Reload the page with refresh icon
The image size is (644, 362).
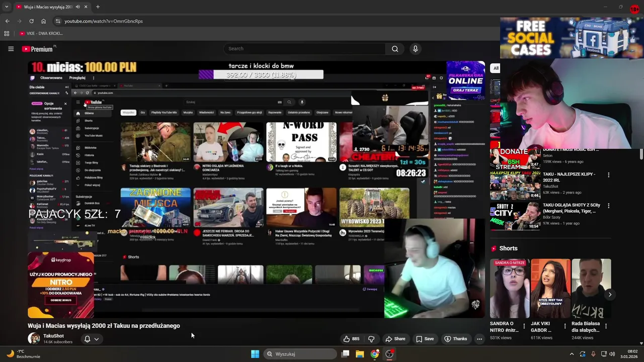click(31, 21)
